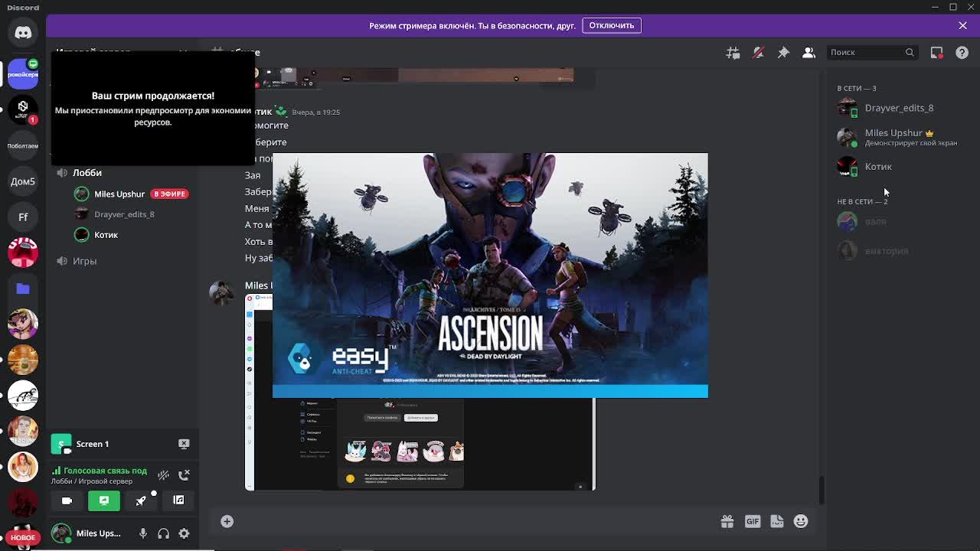Viewport: 980px width, 551px height.
Task: Open the add attachment plus button
Action: tap(227, 521)
